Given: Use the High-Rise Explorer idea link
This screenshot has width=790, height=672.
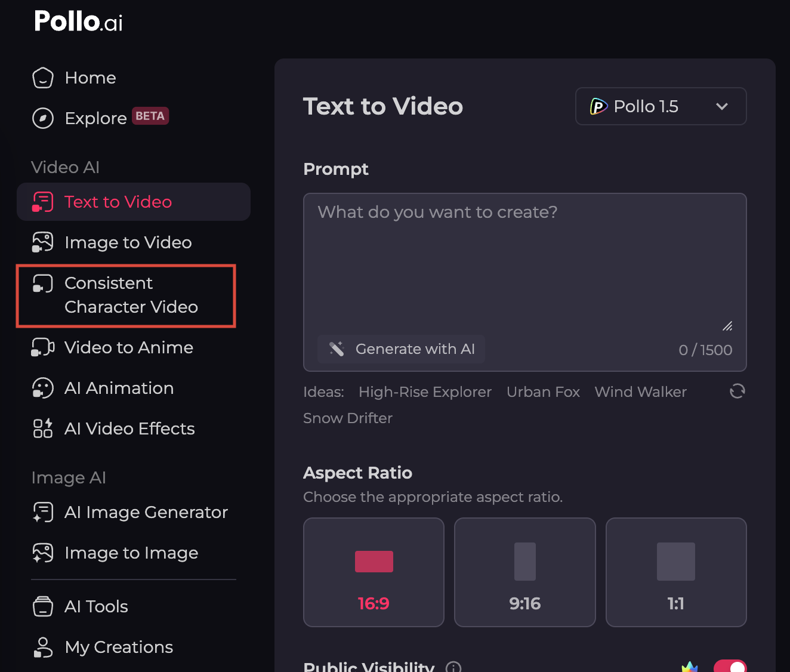Looking at the screenshot, I should click(x=425, y=392).
